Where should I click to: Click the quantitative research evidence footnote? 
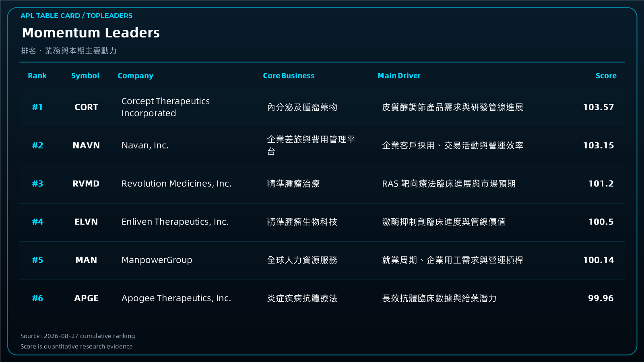(76, 346)
